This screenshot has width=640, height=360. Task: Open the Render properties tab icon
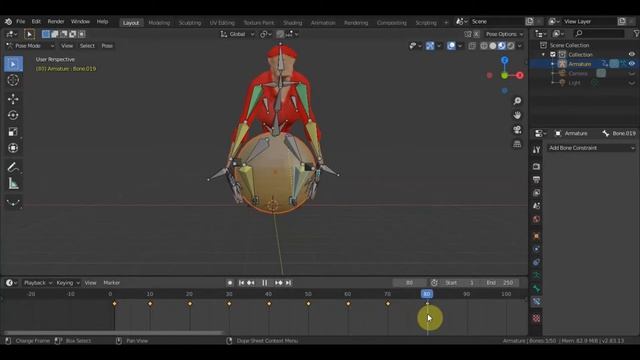click(536, 167)
